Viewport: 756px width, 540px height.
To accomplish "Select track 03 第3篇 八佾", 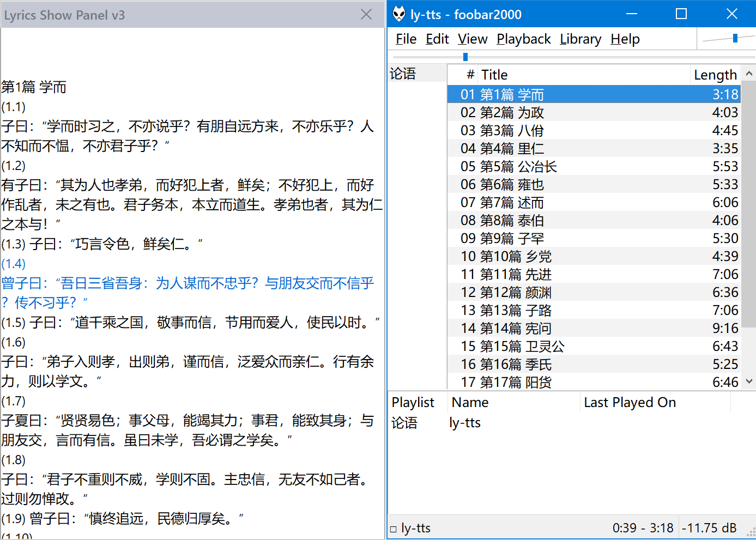I will click(x=594, y=130).
